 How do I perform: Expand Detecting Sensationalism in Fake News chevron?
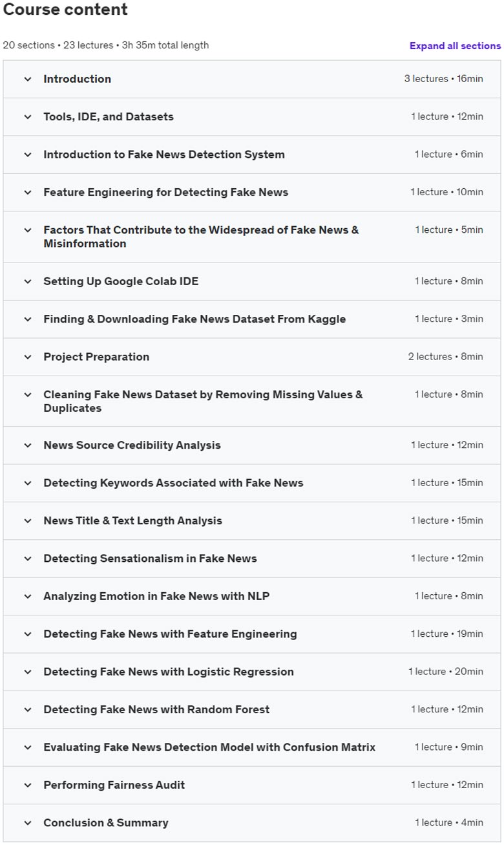[28, 559]
